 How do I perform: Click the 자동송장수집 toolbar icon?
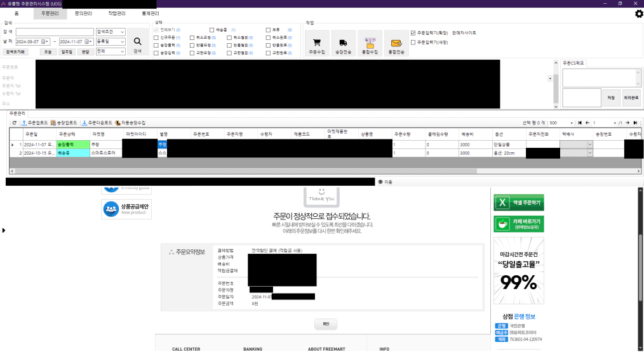[117, 122]
